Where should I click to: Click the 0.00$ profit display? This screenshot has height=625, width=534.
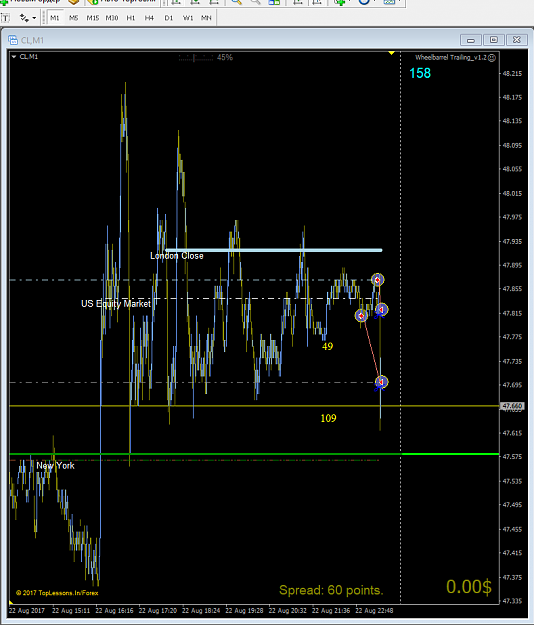point(469,587)
